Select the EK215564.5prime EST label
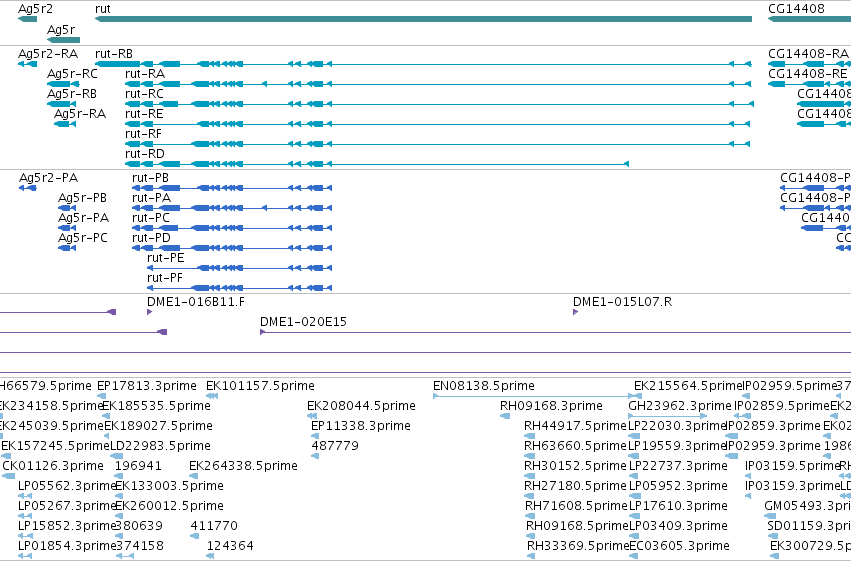The width and height of the screenshot is (851, 561). pyautogui.click(x=688, y=386)
